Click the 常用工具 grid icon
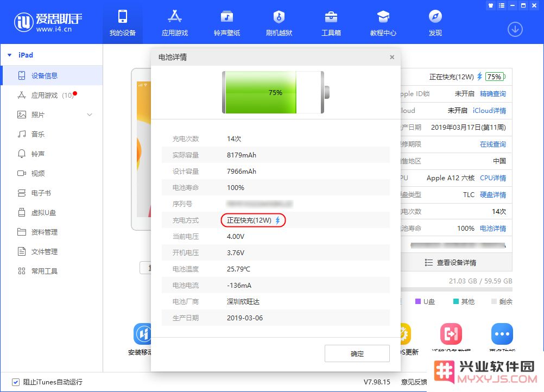This screenshot has width=544, height=392. coord(22,271)
